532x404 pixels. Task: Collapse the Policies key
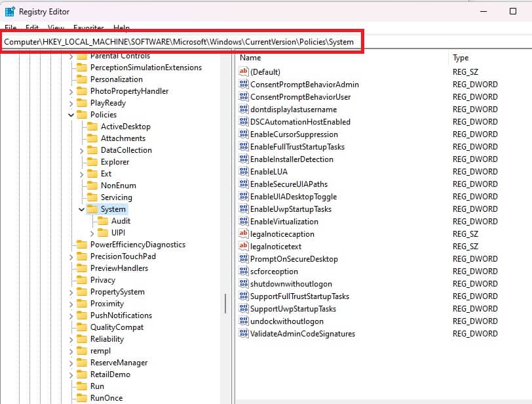(x=72, y=114)
